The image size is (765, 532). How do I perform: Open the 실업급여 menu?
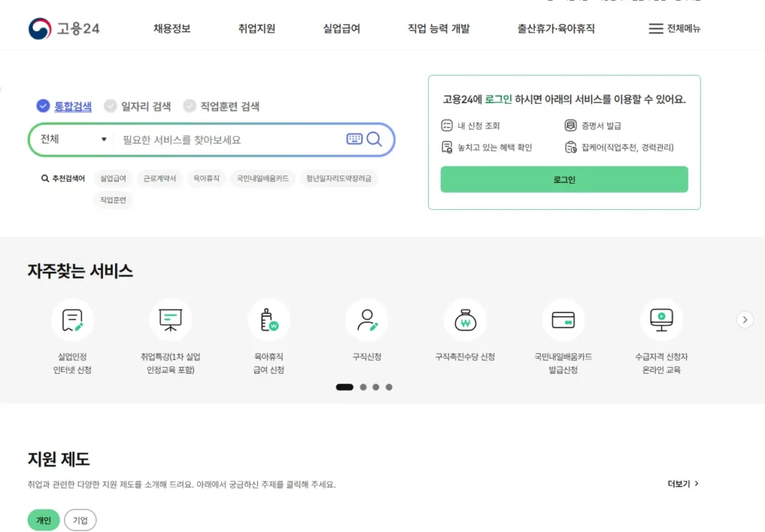[x=340, y=28]
